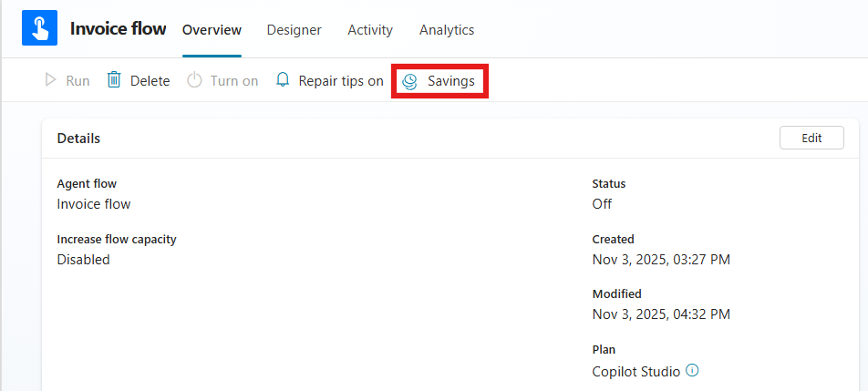Image resolution: width=868 pixels, height=391 pixels.
Task: Click the Copilot Studio plan value
Action: pos(636,372)
